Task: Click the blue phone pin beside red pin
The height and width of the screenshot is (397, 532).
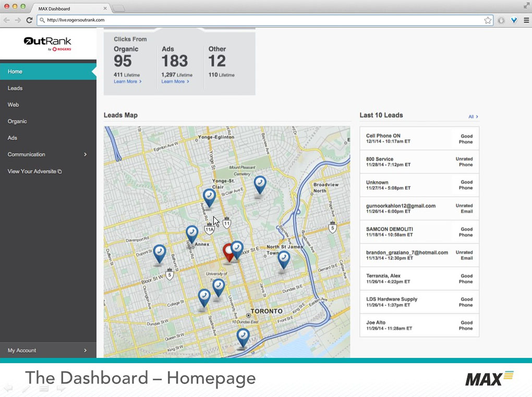Action: pyautogui.click(x=237, y=250)
